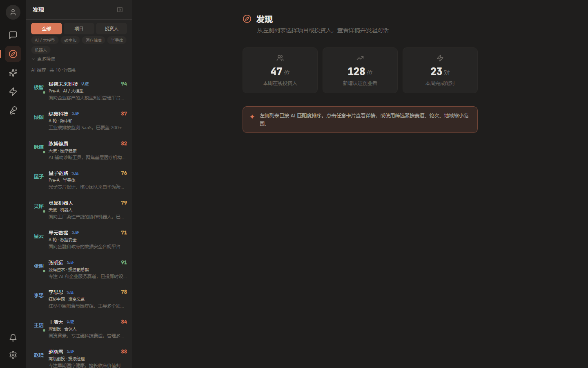
Task: Click the sparkle icon in the tip banner
Action: click(252, 117)
